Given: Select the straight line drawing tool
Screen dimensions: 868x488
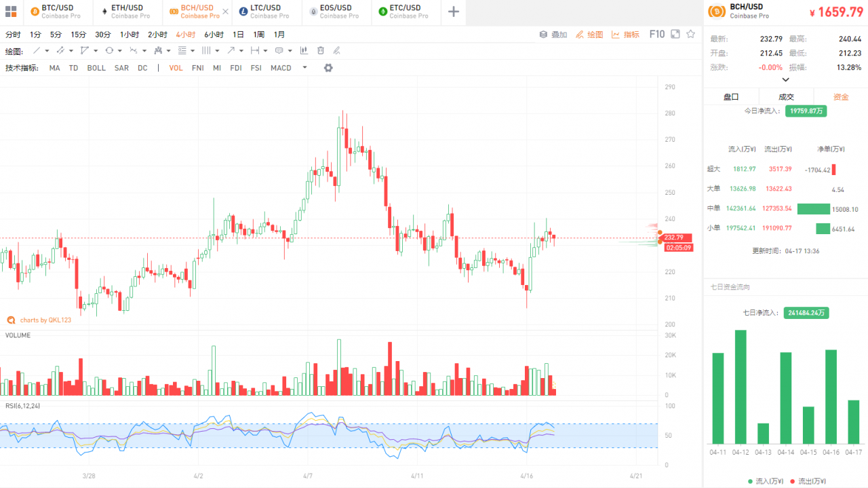Looking at the screenshot, I should coord(37,51).
